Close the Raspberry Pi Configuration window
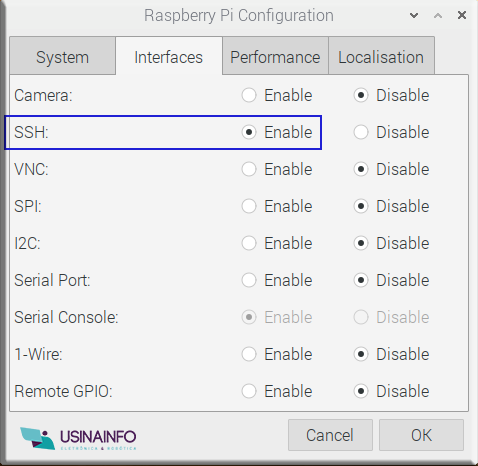Screen dimensions: 478x466 coord(462,15)
